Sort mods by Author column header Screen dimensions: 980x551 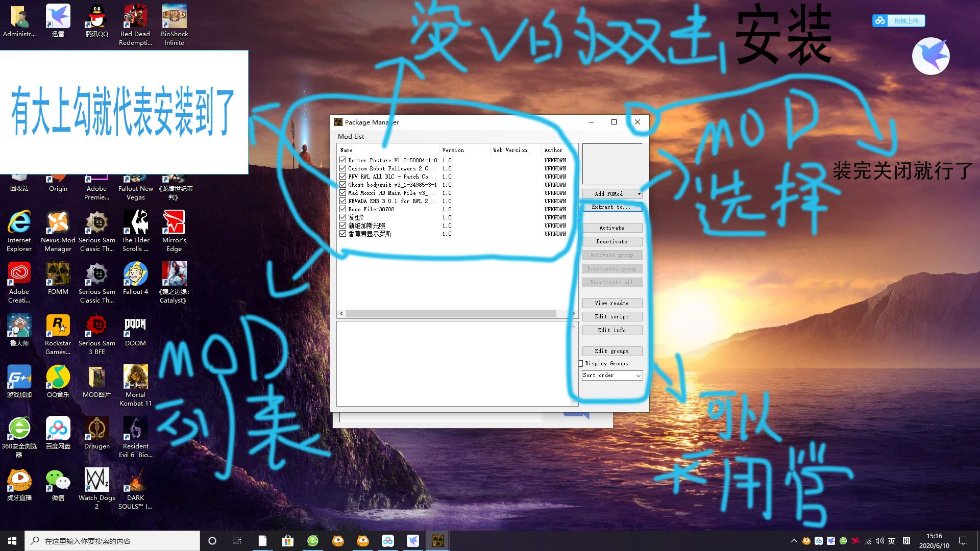tap(553, 150)
